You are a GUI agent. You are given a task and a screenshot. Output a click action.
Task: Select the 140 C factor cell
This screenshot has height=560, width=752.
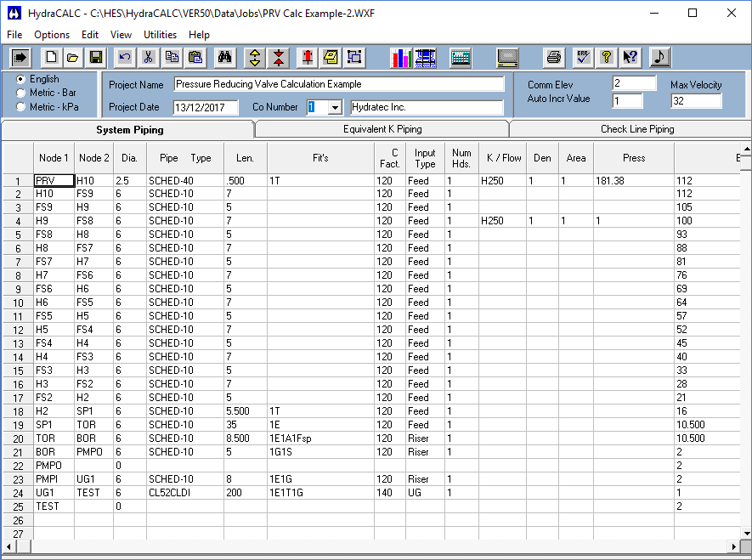[x=390, y=493]
